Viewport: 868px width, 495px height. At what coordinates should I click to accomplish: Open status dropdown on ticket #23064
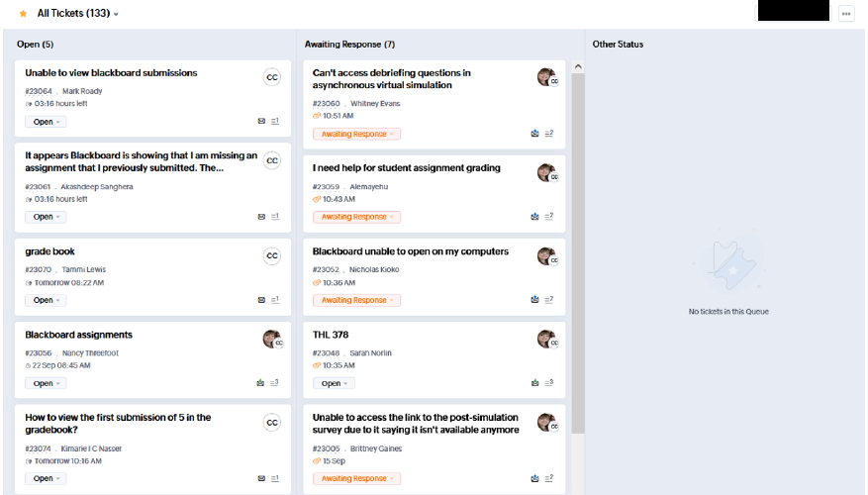click(45, 122)
